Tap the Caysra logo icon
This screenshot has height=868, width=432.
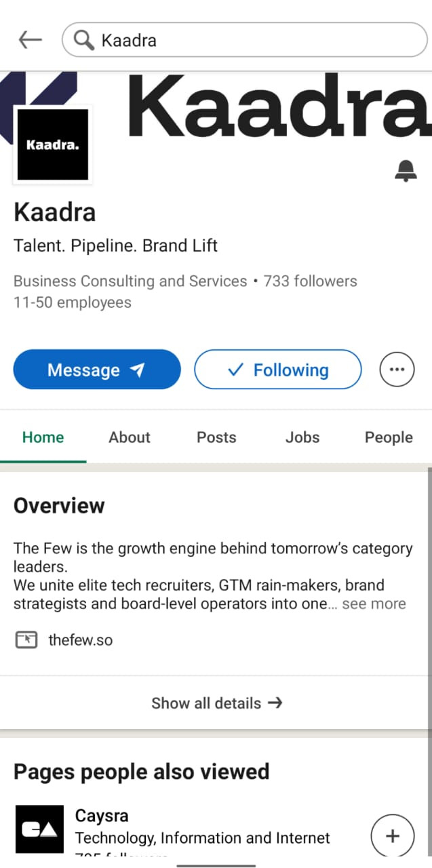[39, 829]
